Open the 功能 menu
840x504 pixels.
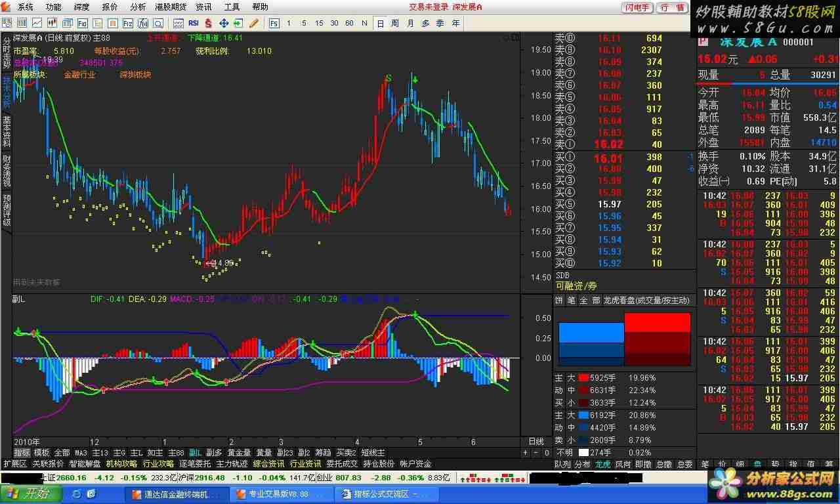pos(53,7)
